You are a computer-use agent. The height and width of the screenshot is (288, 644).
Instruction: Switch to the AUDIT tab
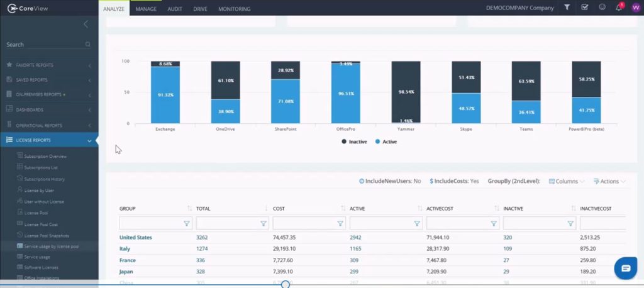coord(175,9)
